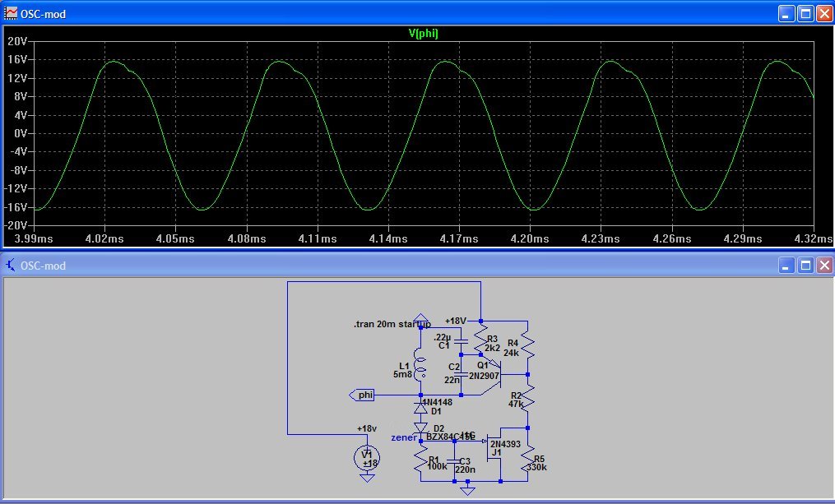Select the L1 inductor symbol
Viewport: 835px width, 504px height.
pos(420,368)
